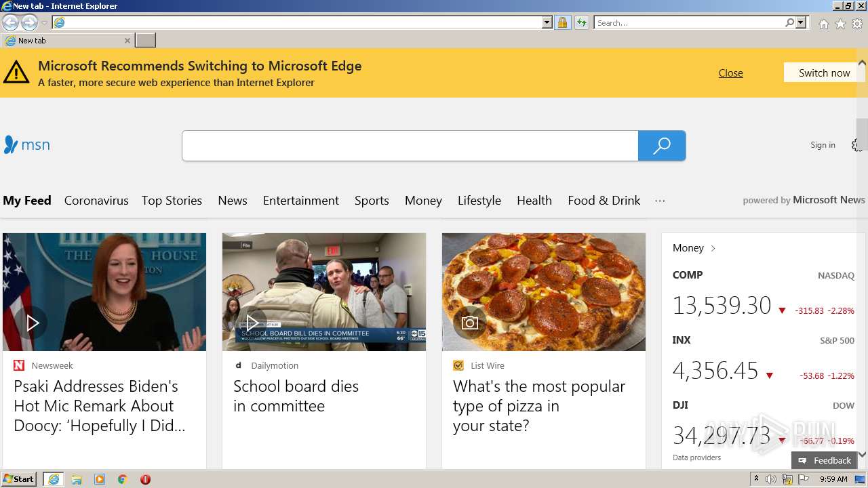Image resolution: width=868 pixels, height=488 pixels.
Task: Open the pizza photo gallery camera icon
Action: [x=470, y=323]
